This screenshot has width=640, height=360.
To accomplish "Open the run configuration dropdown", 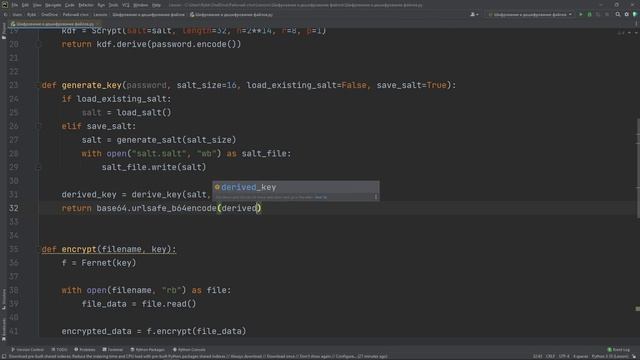I will click(x=530, y=15).
